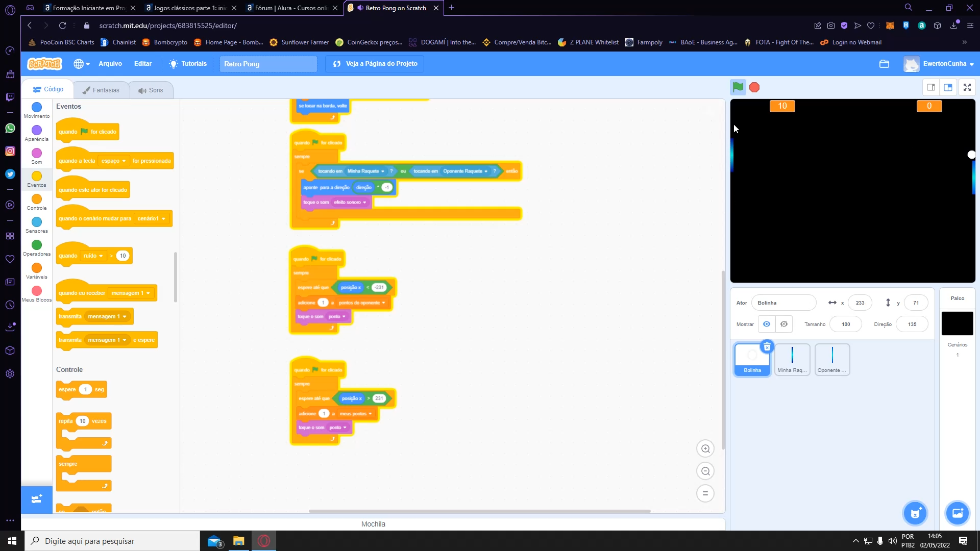Viewport: 980px width, 551px height.
Task: Click the Direção field 135
Action: click(912, 324)
